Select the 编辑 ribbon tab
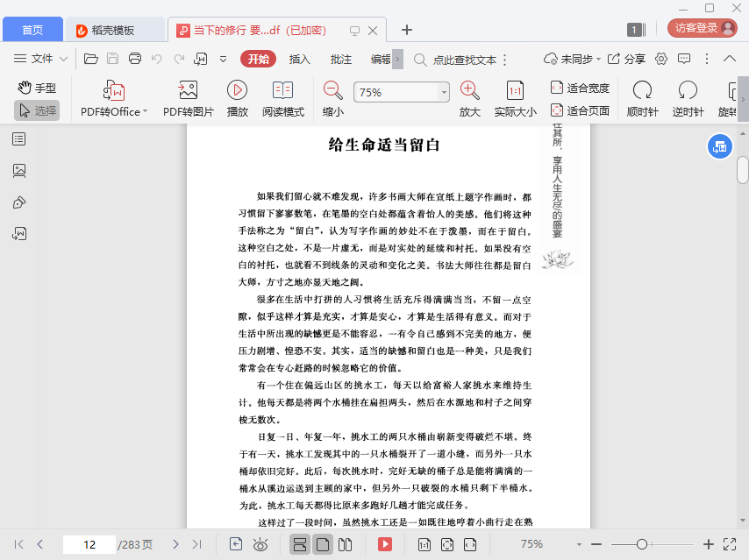This screenshot has height=560, width=749. (x=381, y=60)
